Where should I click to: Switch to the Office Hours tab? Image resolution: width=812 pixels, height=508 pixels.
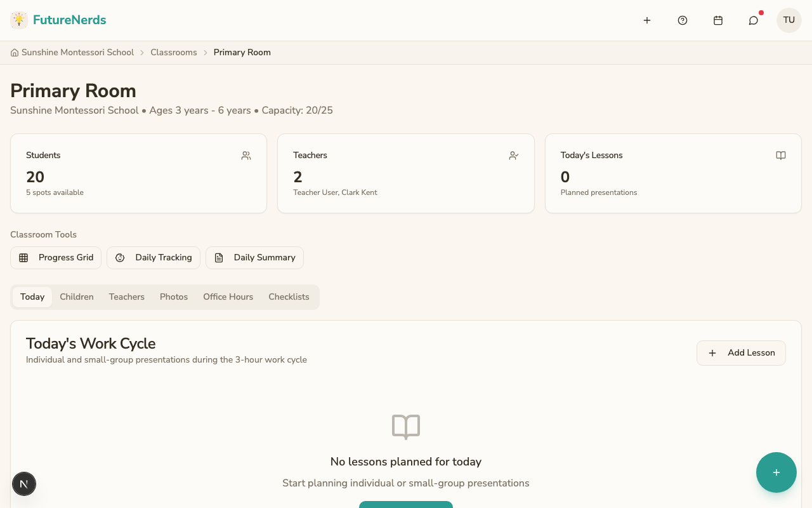[x=228, y=297]
